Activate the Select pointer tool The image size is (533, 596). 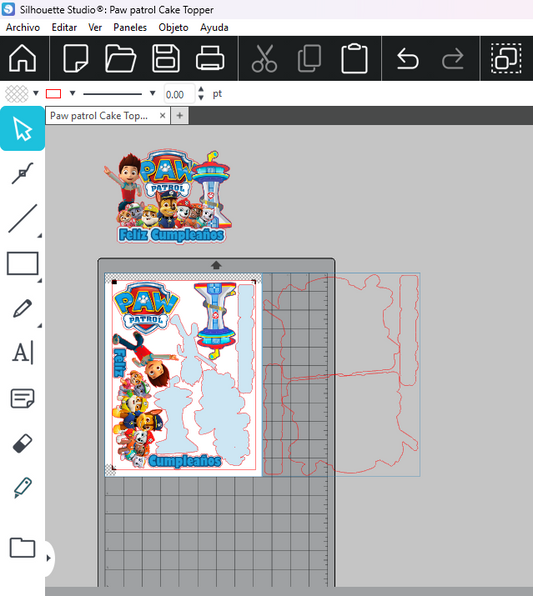tap(22, 129)
